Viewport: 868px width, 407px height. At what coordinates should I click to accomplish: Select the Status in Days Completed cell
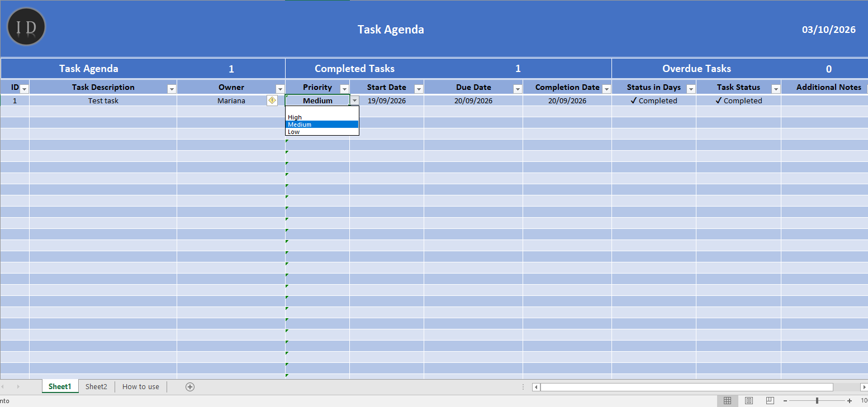tap(654, 101)
